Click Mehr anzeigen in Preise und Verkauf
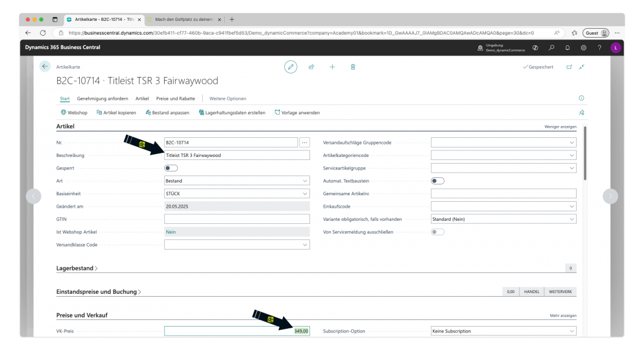This screenshot has width=644, height=363. pyautogui.click(x=563, y=315)
